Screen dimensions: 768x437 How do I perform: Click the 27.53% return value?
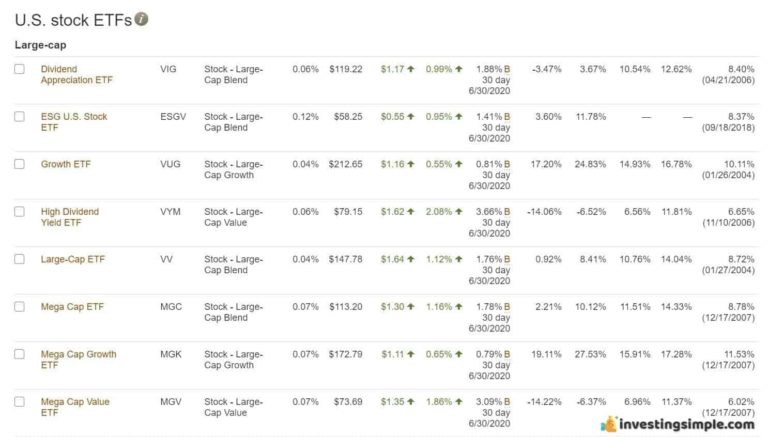[590, 354]
